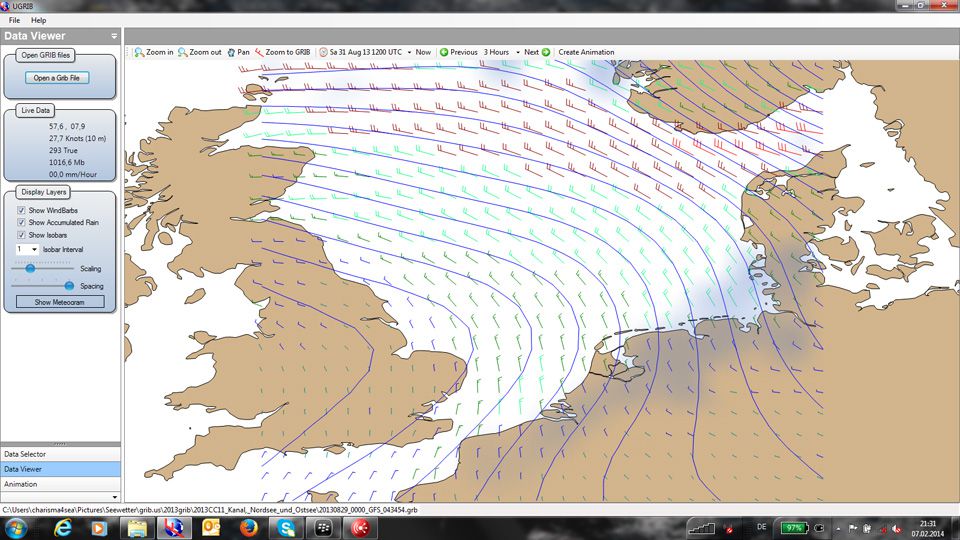Click the Scaling slider handle
This screenshot has width=960, height=540.
[x=30, y=268]
